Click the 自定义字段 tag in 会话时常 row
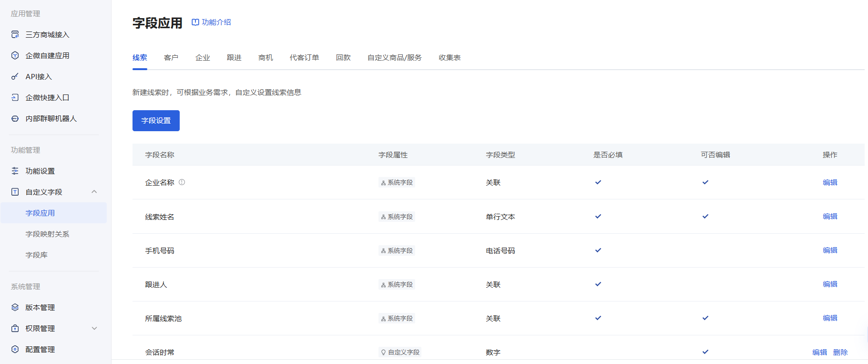 click(400, 352)
